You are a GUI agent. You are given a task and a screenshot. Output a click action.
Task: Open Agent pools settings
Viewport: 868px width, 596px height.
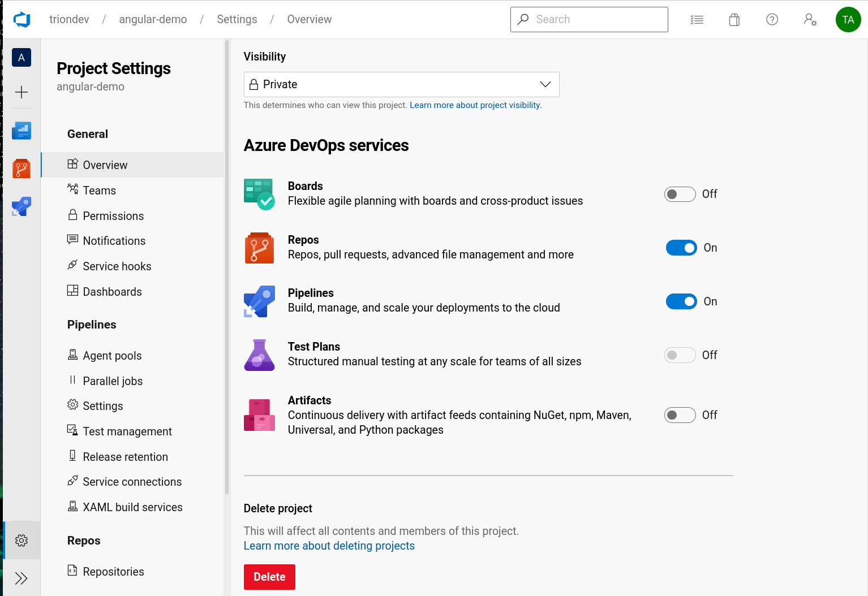(x=133, y=355)
